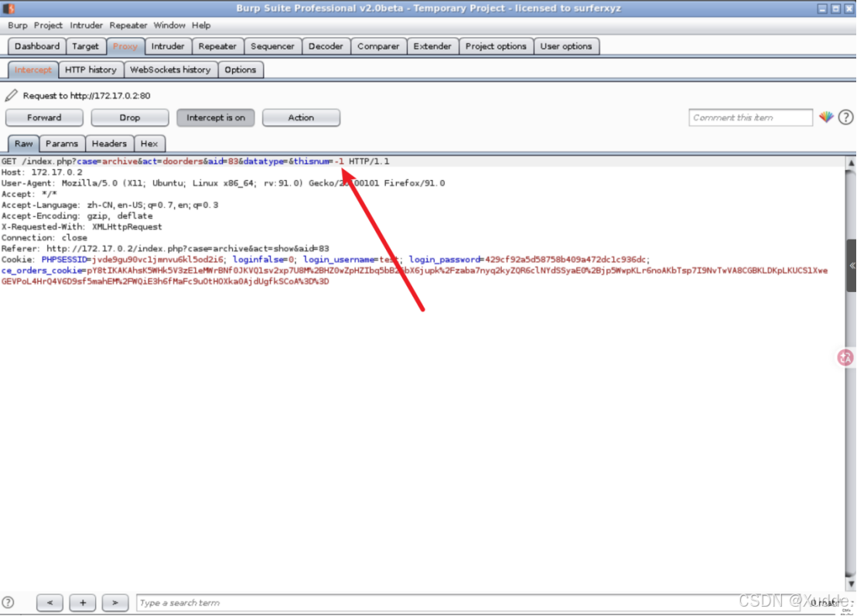Click the Request to http://172.17.0.2:80 label
The width and height of the screenshot is (857, 616).
coord(87,96)
